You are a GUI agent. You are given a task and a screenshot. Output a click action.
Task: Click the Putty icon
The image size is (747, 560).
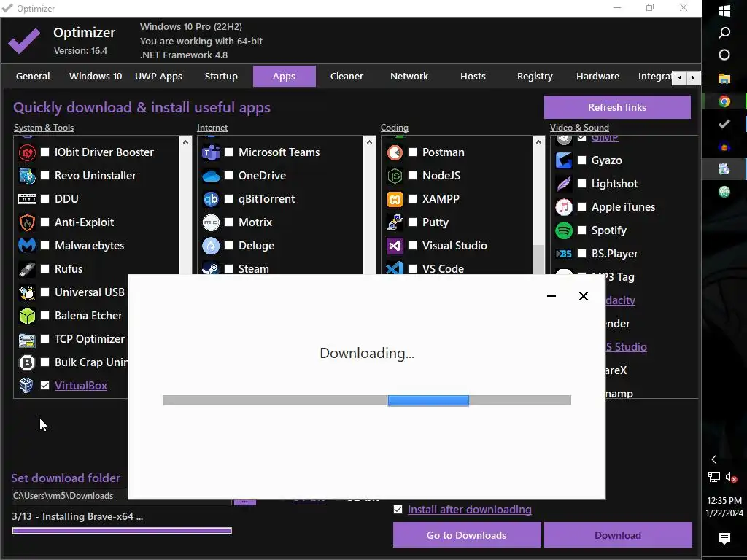pos(395,222)
